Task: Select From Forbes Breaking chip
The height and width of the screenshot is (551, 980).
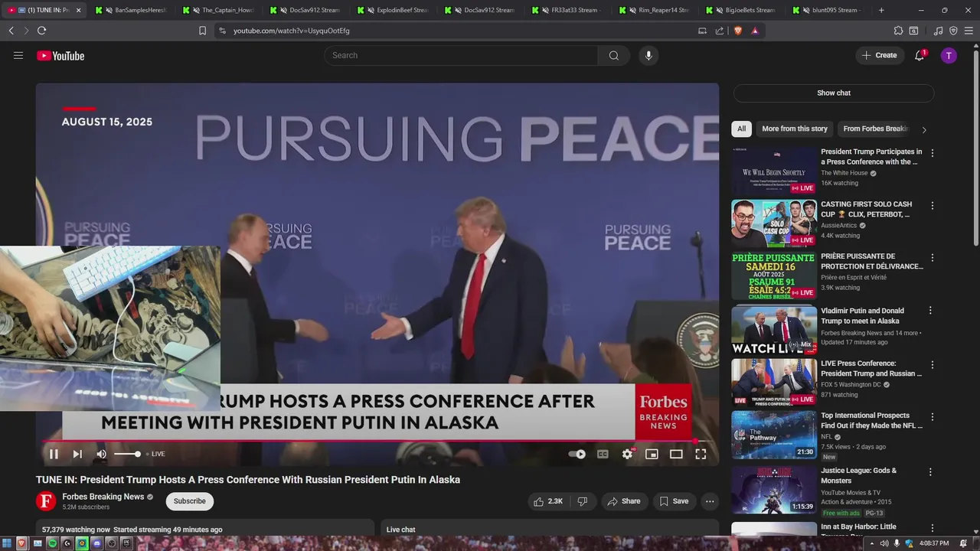Action: 875,129
